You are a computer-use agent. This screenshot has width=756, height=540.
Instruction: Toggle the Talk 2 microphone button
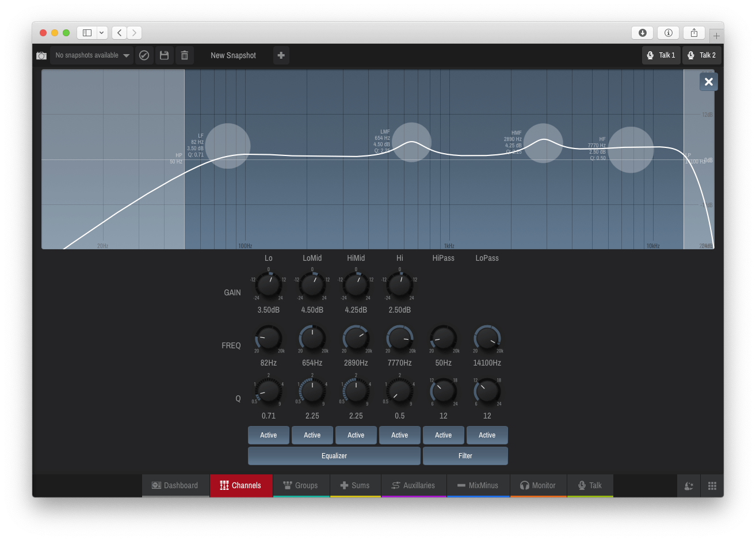pyautogui.click(x=702, y=55)
